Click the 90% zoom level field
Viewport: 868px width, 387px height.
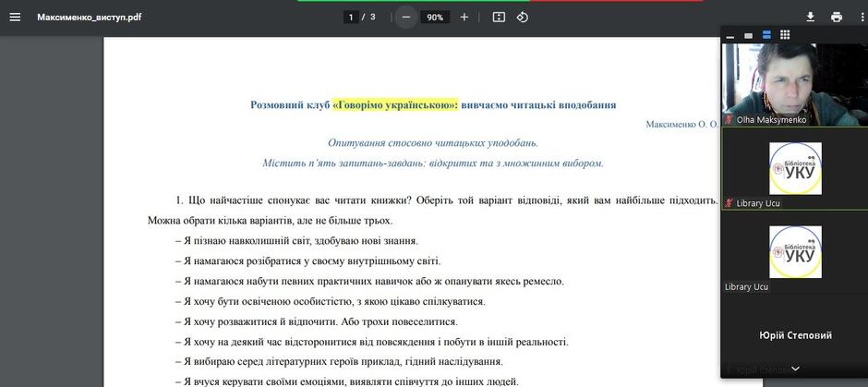coord(435,18)
